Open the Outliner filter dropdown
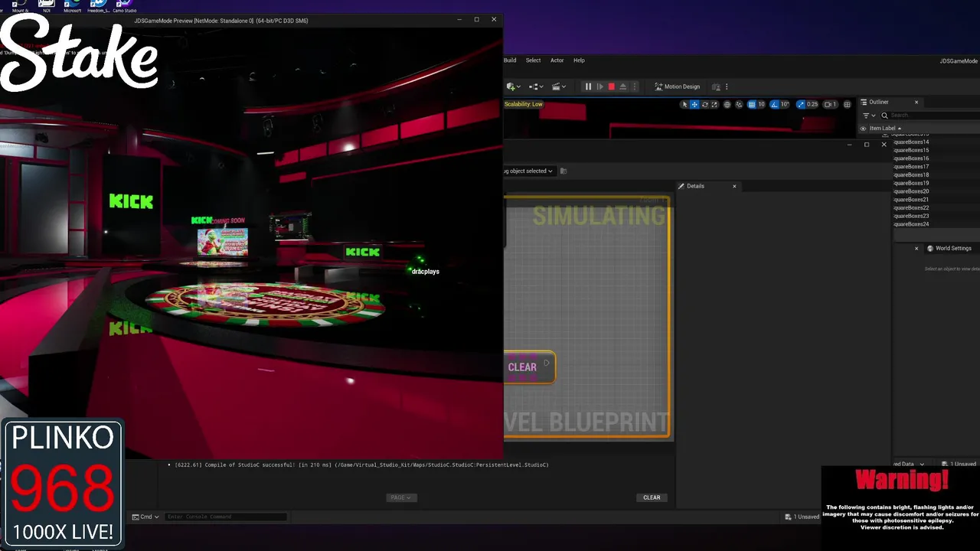 [x=869, y=116]
